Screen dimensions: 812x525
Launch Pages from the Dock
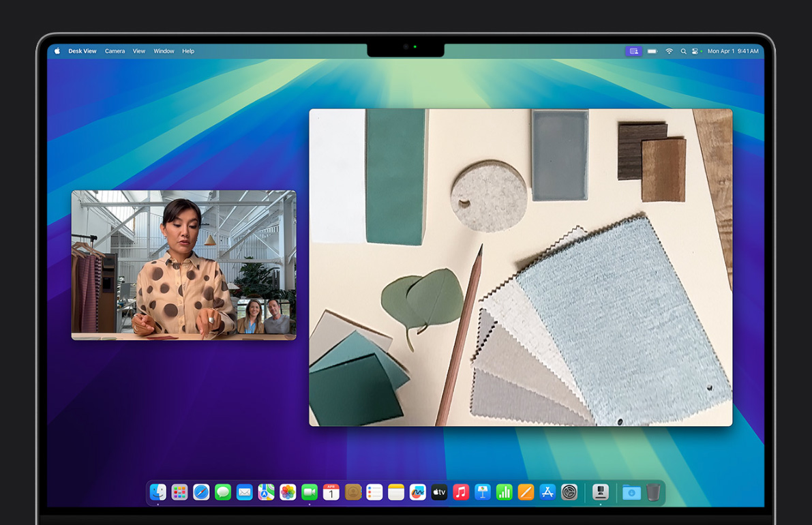526,492
